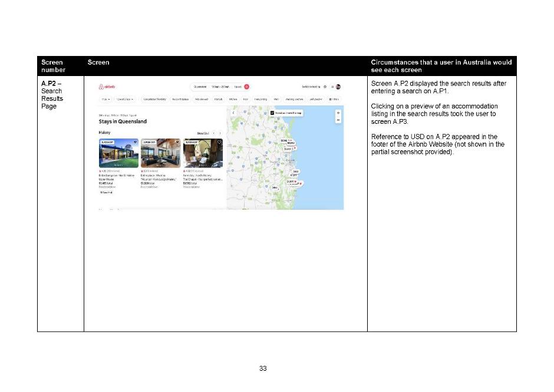554x392 pixels.
Task: Open the Mountain View Lodge Maleny photo
Action: (x=161, y=153)
